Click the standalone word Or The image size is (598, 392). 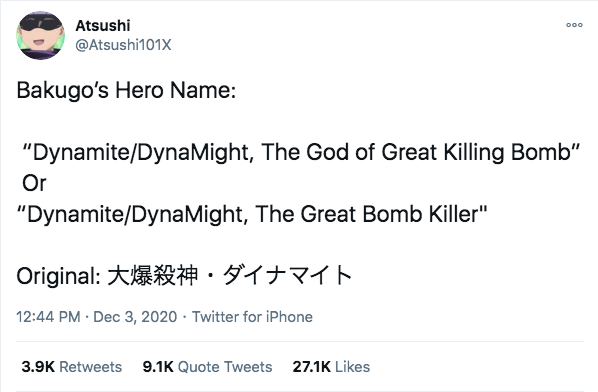tap(34, 183)
